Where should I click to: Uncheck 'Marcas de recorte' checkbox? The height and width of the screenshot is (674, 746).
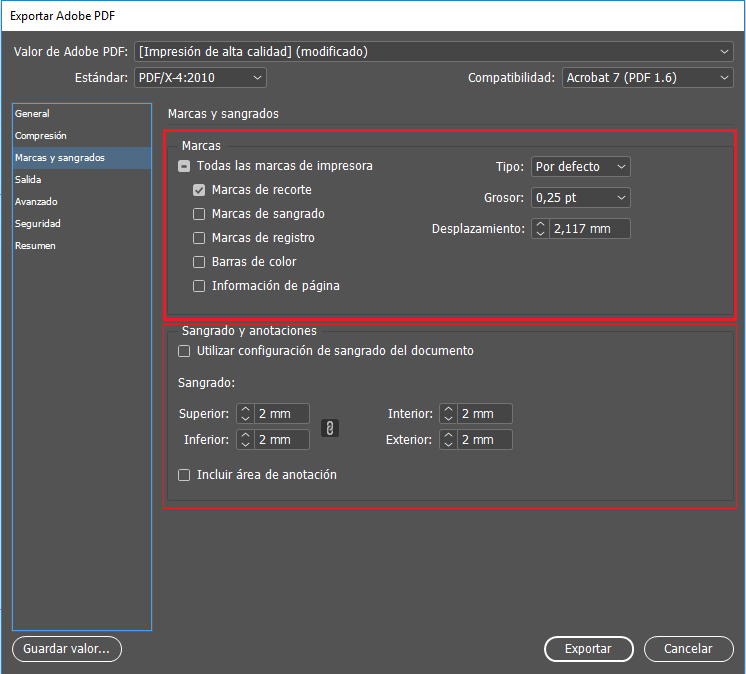[x=199, y=190]
